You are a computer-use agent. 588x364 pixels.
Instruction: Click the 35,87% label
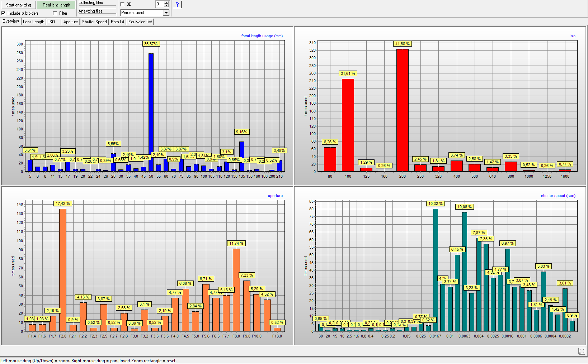151,44
